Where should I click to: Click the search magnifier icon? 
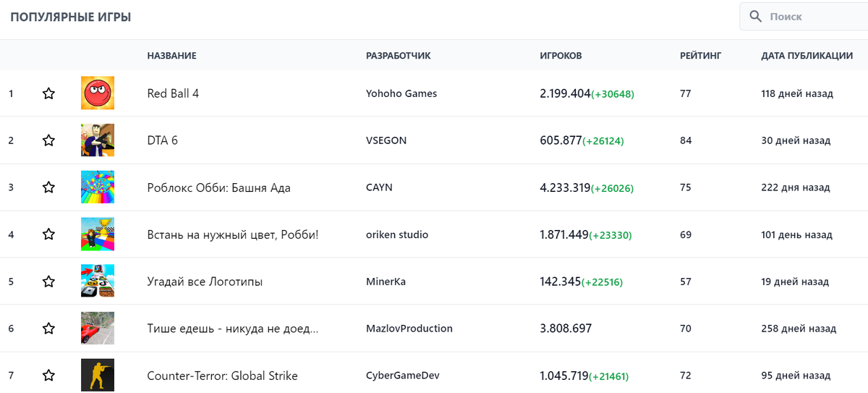(756, 17)
